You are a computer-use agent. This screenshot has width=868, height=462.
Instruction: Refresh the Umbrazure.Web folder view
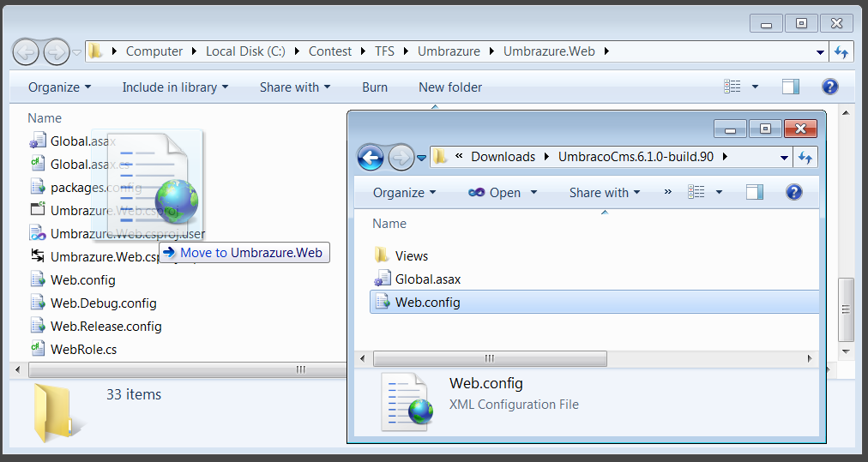841,52
